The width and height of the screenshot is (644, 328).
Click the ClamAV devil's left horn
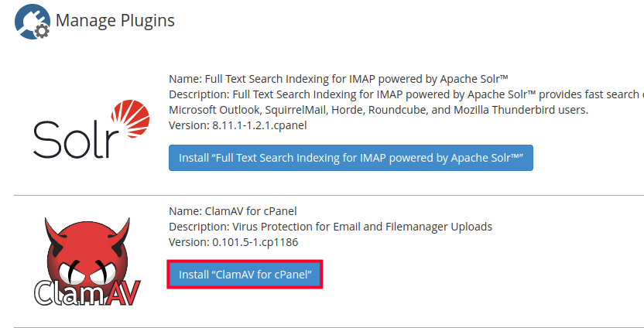(49, 228)
